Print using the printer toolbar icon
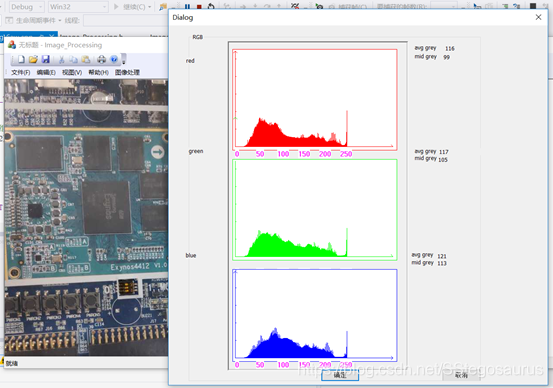 point(102,59)
